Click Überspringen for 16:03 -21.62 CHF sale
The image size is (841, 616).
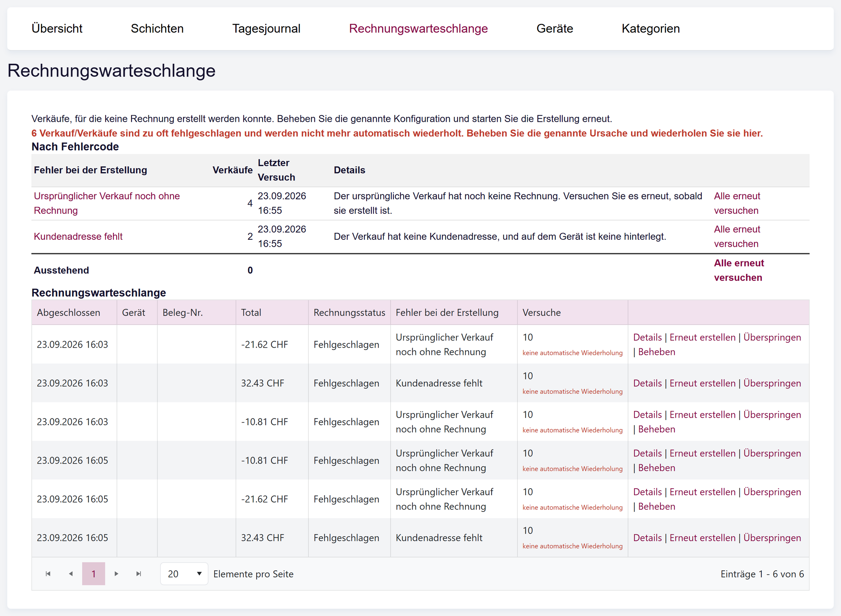click(772, 338)
